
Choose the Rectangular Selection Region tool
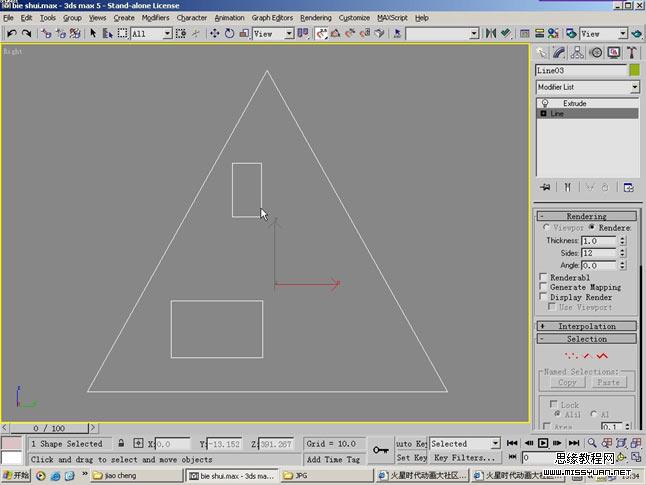(x=122, y=33)
